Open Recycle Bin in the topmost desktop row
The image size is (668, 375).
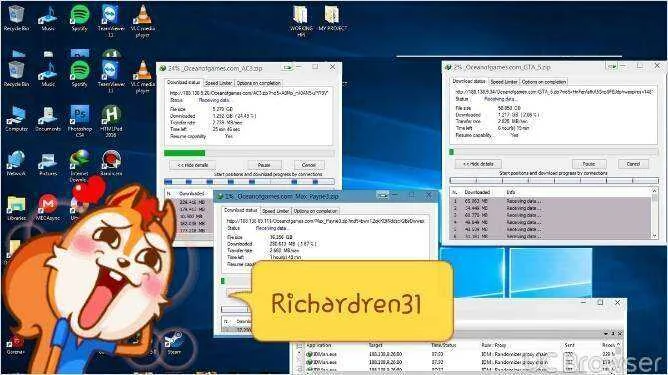tap(16, 18)
